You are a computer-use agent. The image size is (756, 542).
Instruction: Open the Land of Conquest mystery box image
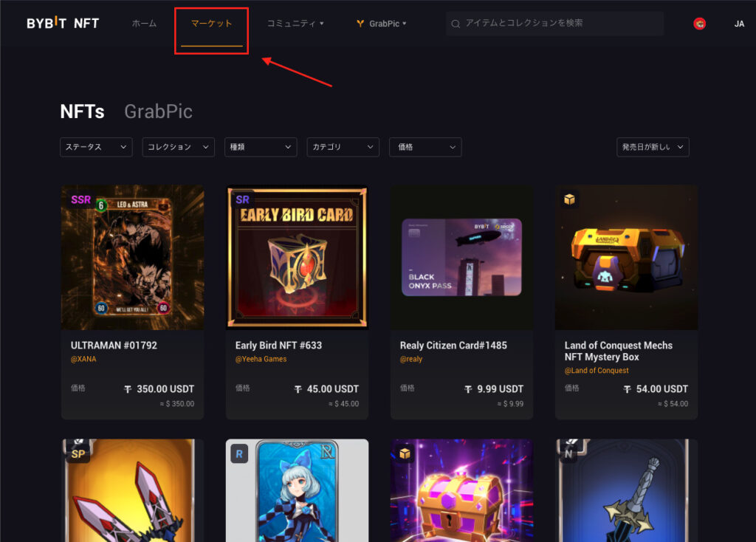626,258
